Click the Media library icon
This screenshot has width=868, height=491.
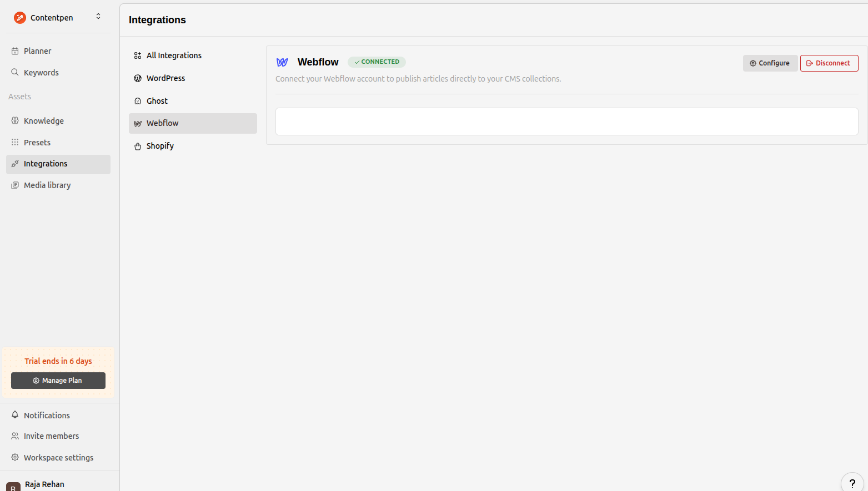15,185
